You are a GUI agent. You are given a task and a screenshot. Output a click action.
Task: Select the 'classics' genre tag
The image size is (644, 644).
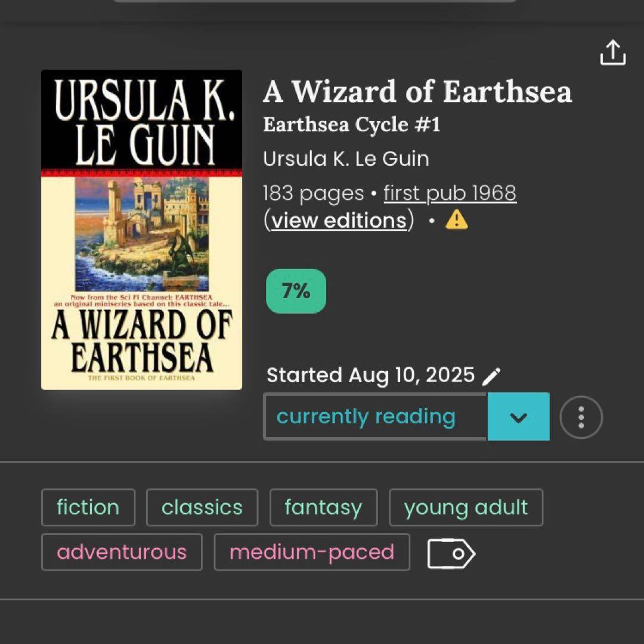(202, 507)
